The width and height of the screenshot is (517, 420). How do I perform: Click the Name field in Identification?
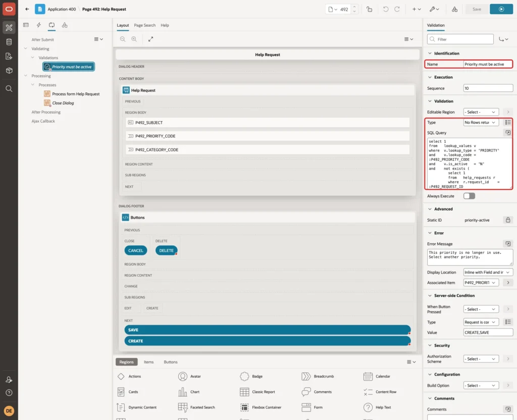pos(488,64)
